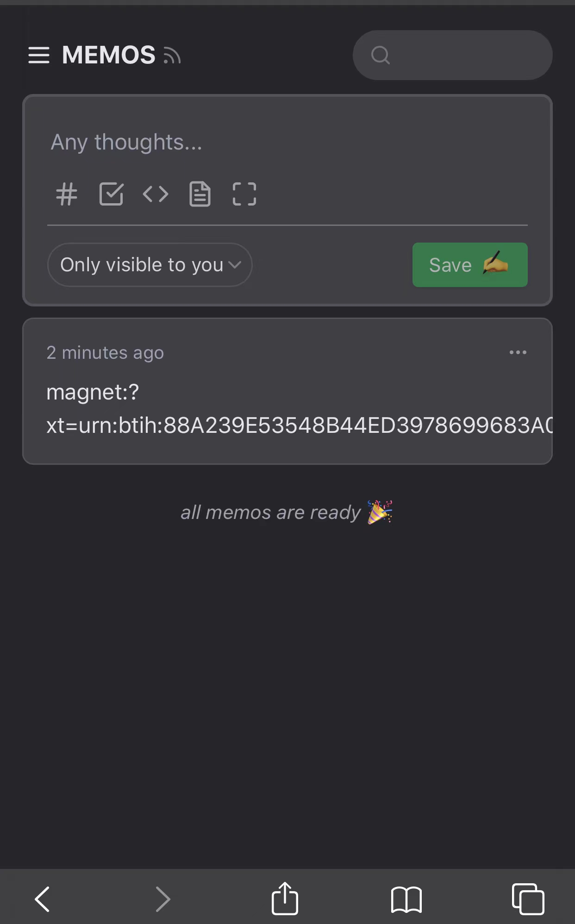575x924 pixels.
Task: Attach a resource with the file icon
Action: pos(200,194)
